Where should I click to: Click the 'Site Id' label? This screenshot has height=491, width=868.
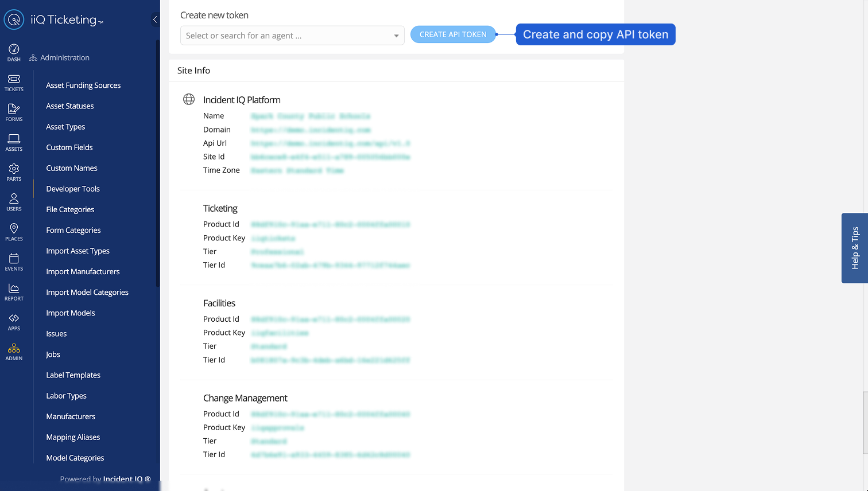point(214,157)
